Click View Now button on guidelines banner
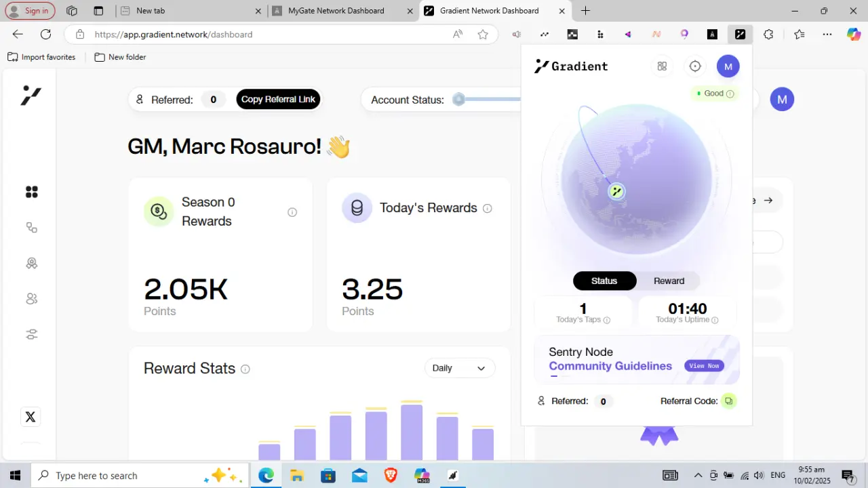This screenshot has width=868, height=488. [x=704, y=366]
